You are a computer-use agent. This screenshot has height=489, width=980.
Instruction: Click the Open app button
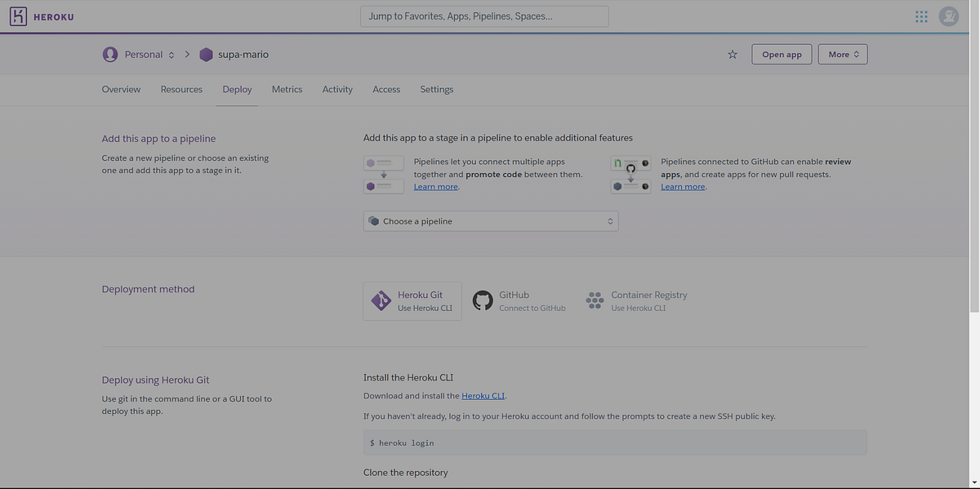(781, 54)
